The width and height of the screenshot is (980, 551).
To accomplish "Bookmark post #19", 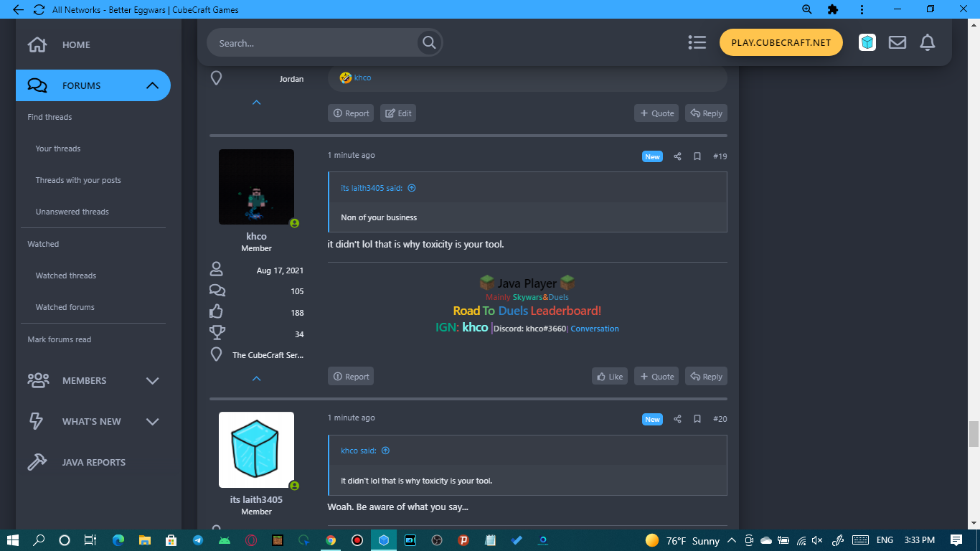I will [x=697, y=156].
